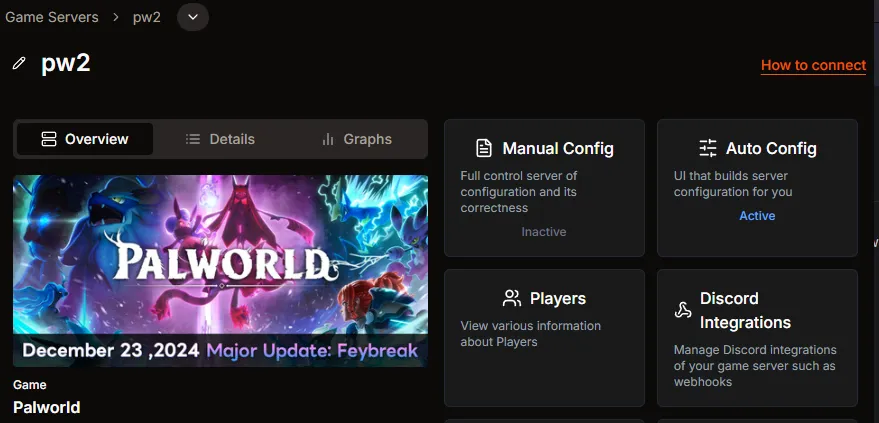Click the Discord Integrations webhook icon
Screen dimensions: 879x423
click(683, 310)
